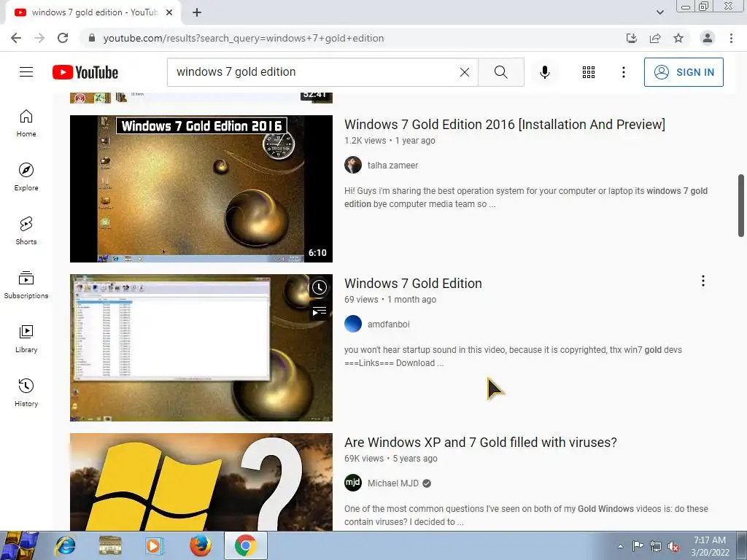Screen dimensions: 747x560
Task: Open the amdfanboi video thumbnail
Action: tap(201, 348)
